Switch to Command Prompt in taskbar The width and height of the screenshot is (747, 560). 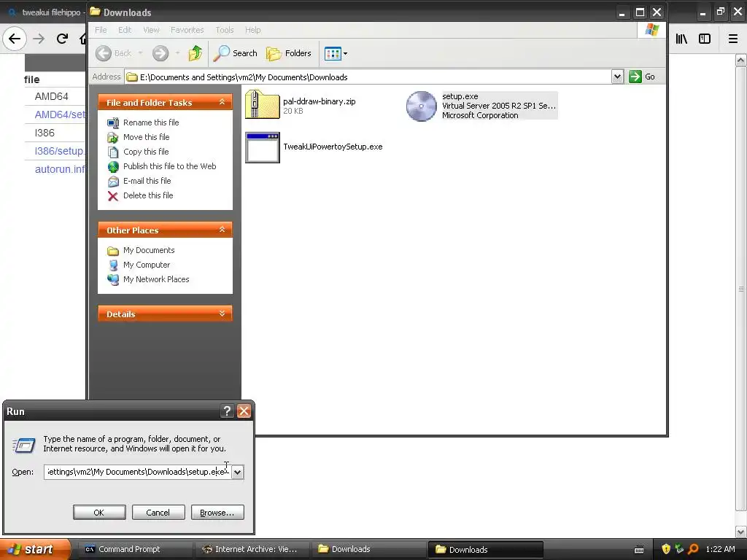135,549
